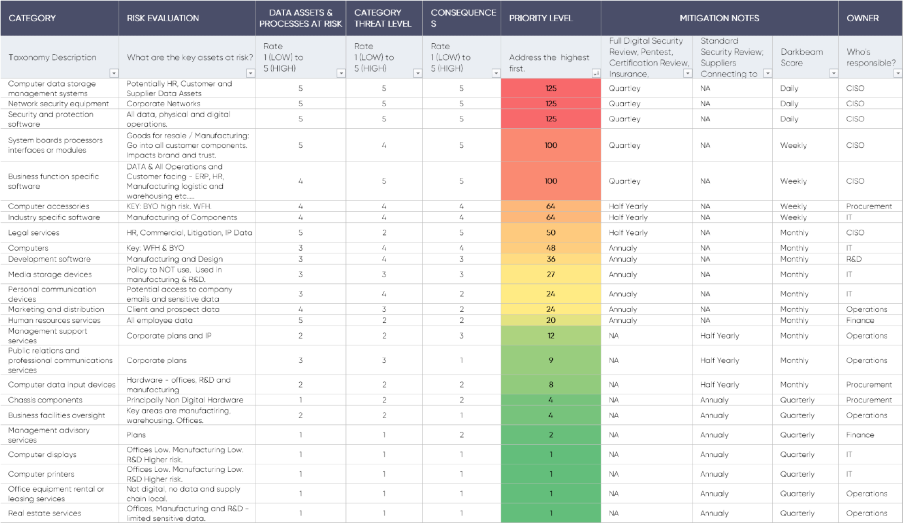Open the Taxonomy Description filter dropdown
This screenshot has height=524, width=904.
pyautogui.click(x=113, y=73)
